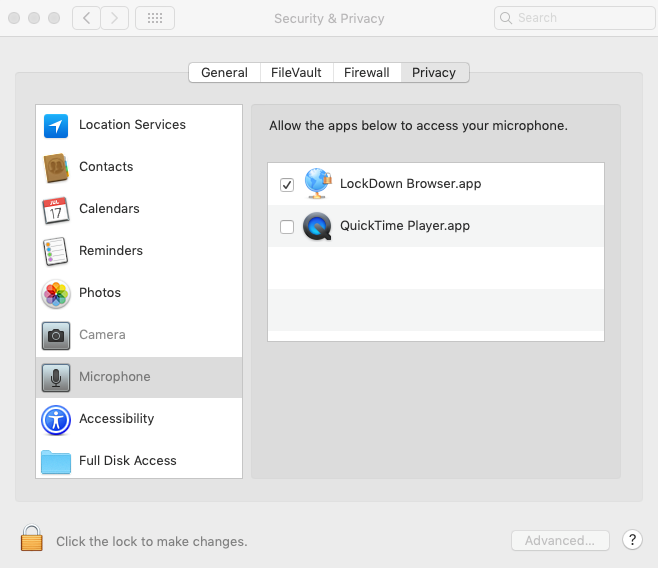Switch to the General tab
The image size is (658, 568).
point(224,73)
